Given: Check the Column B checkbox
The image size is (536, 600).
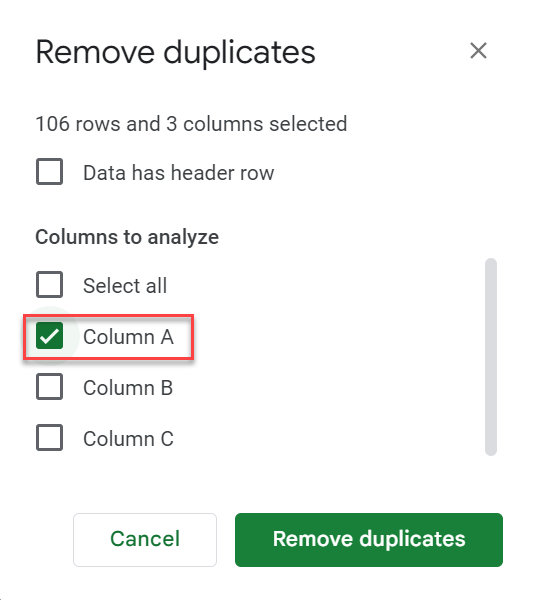Looking at the screenshot, I should pos(49,387).
